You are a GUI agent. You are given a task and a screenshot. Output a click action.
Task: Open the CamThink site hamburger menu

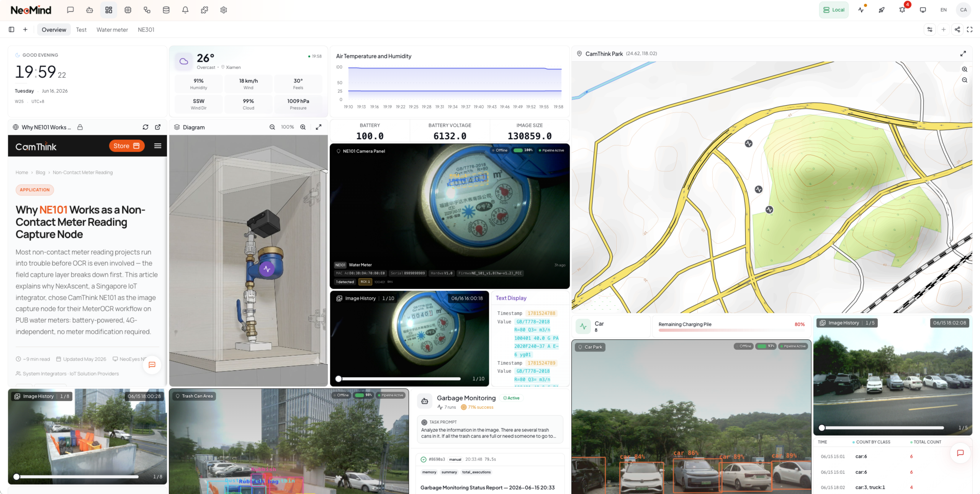tap(158, 146)
